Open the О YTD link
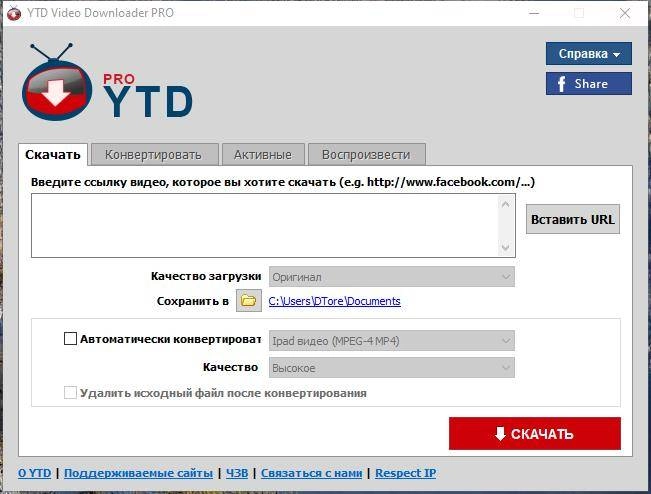 coord(34,473)
